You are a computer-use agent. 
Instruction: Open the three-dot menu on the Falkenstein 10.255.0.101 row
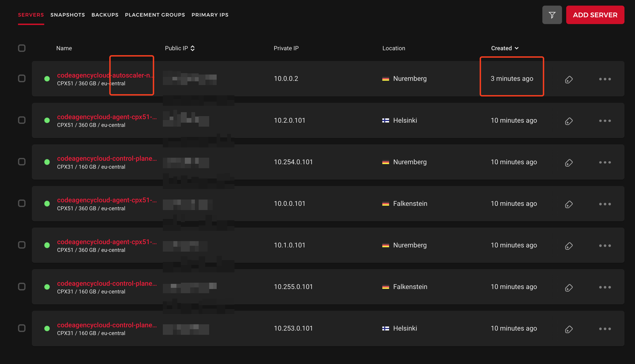[605, 287]
